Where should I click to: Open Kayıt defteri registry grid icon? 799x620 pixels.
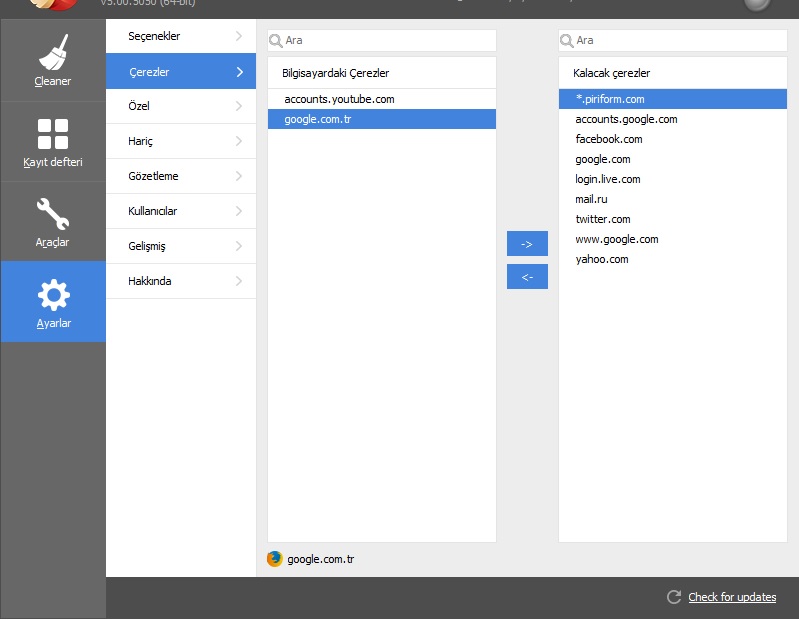coord(53,133)
